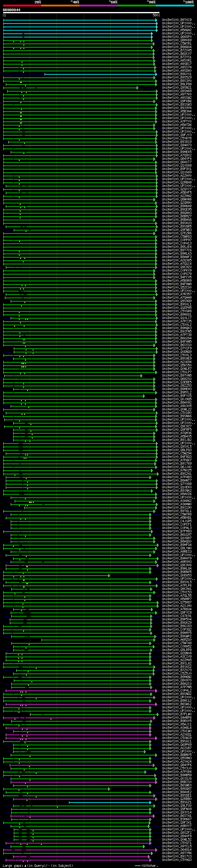
Task: Open hit UniRef100_B8LPD8
Action: (x=177, y=84)
